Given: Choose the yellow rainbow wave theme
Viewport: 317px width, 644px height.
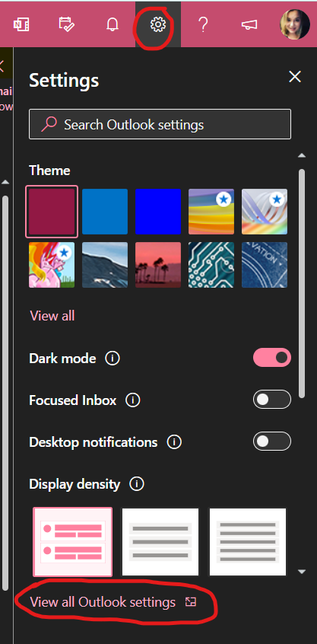Looking at the screenshot, I should click(211, 212).
